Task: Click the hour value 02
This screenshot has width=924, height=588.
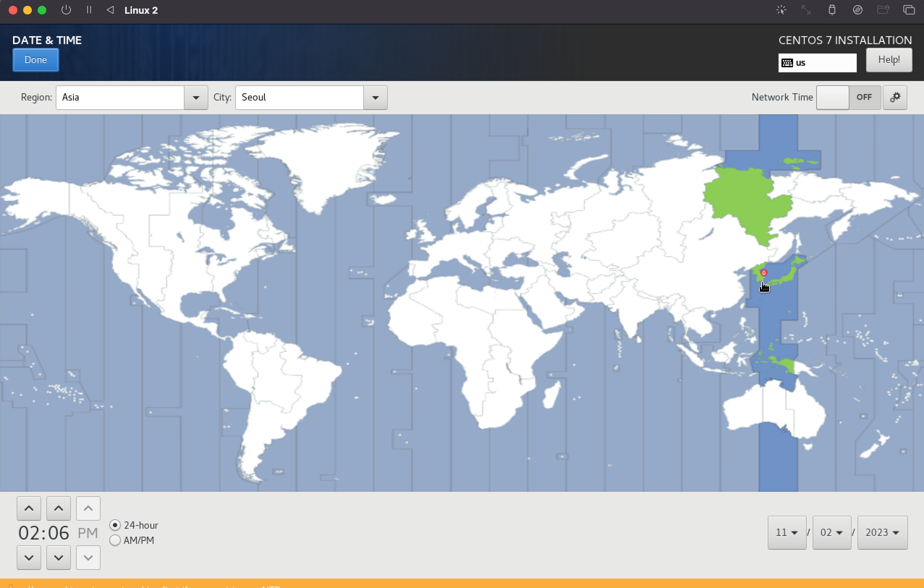Action: [28, 533]
